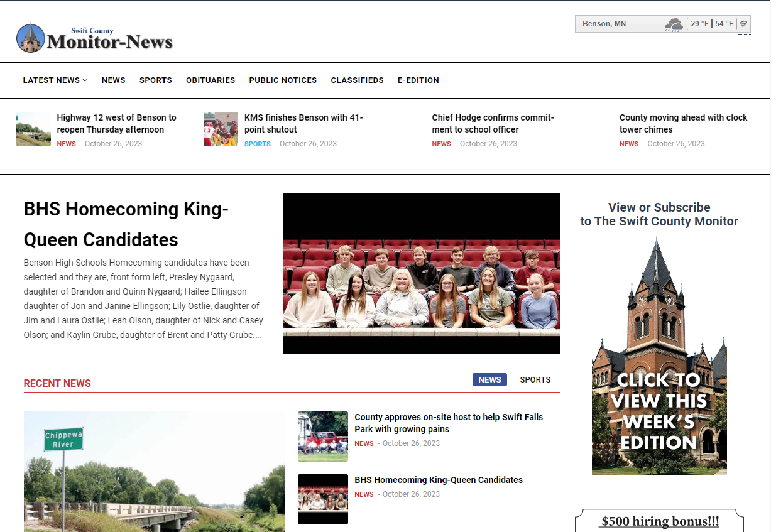The width and height of the screenshot is (771, 532).
Task: Click the $500 hiring bonus advertisement
Action: (660, 521)
